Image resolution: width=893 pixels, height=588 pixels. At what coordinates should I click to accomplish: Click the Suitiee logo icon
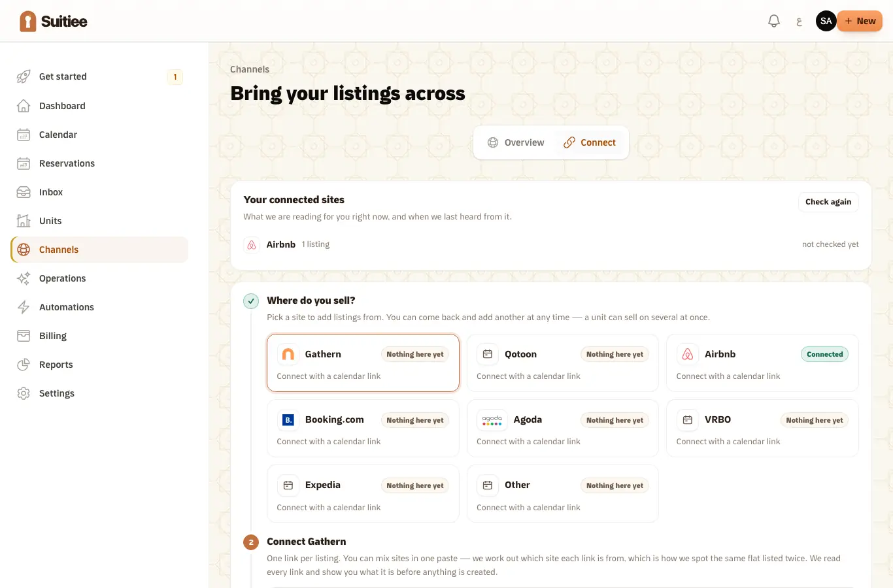27,22
